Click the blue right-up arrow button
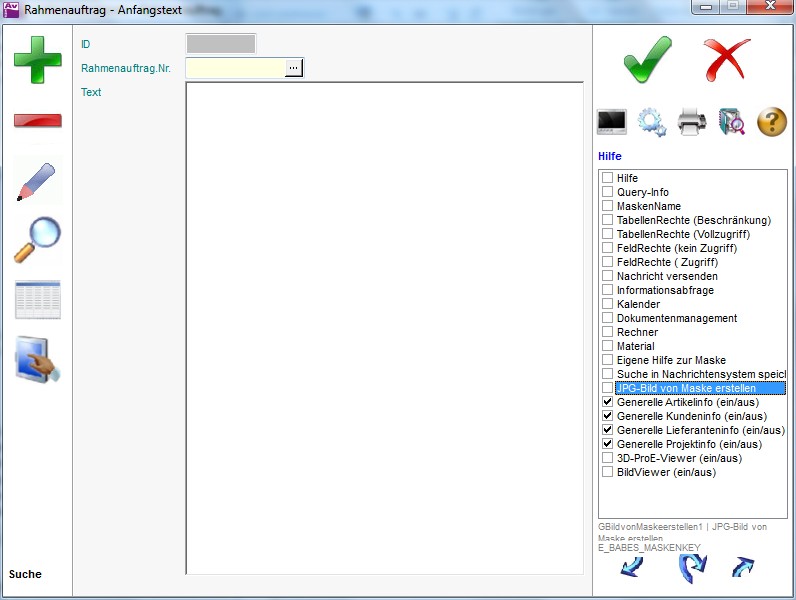Viewport: 796px width, 600px height. point(742,568)
